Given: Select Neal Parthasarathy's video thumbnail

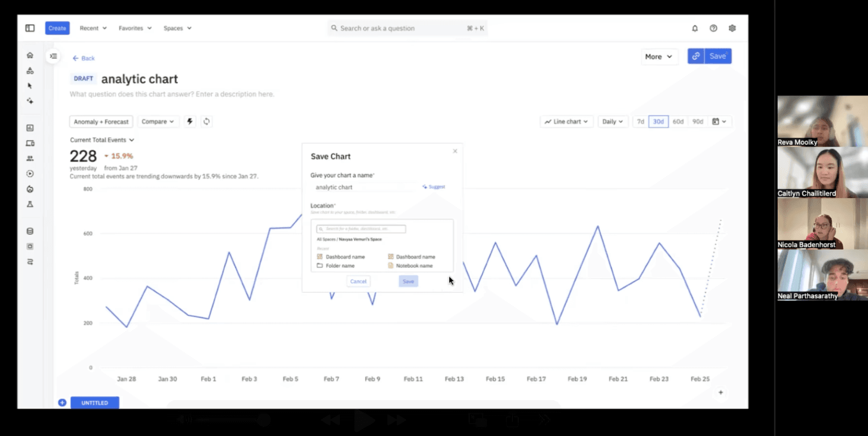Looking at the screenshot, I should pos(822,275).
